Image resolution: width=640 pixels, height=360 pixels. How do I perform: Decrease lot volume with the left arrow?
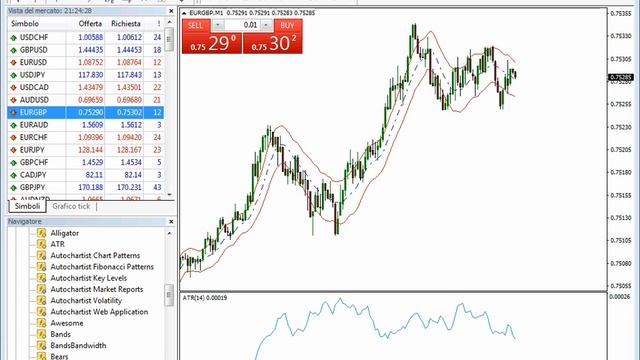coord(218,25)
